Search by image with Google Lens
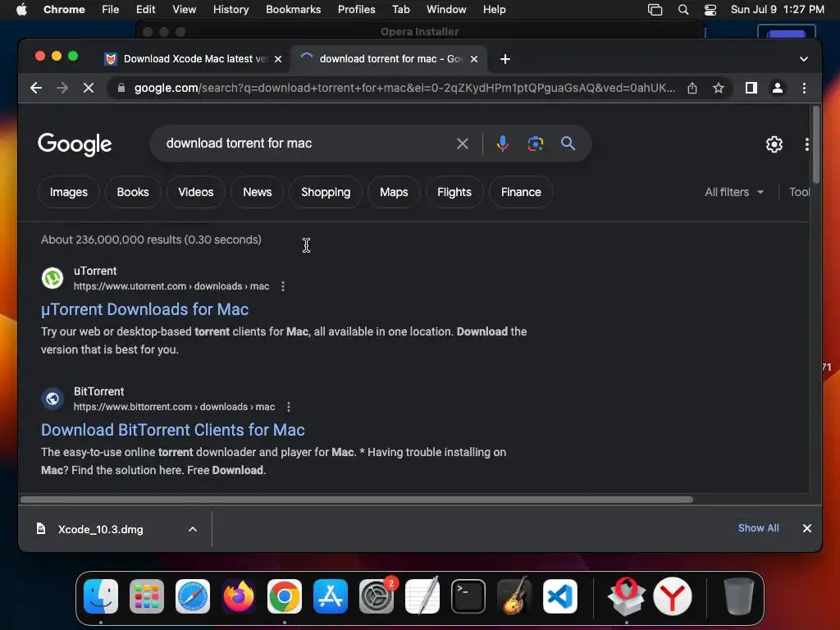This screenshot has height=630, width=840. point(535,144)
